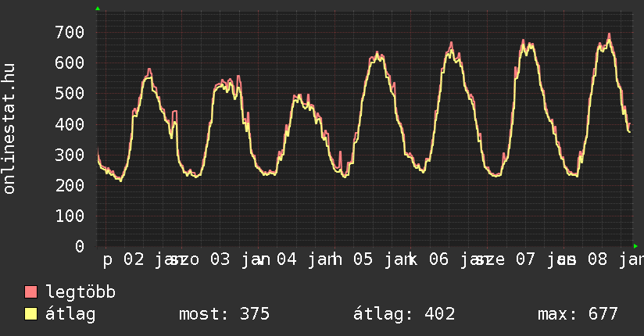This screenshot has height=336, width=644.
Task: Click the 500 label on the Y-axis
Action: pos(69,94)
